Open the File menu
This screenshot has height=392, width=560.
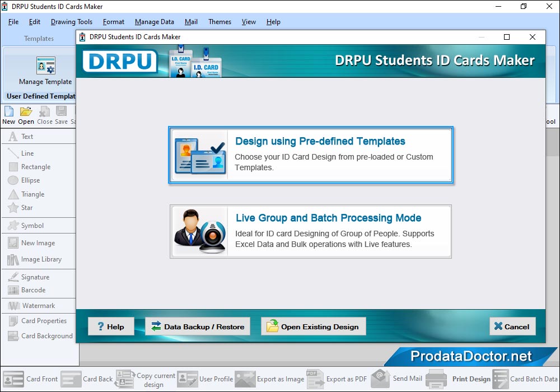(x=13, y=22)
